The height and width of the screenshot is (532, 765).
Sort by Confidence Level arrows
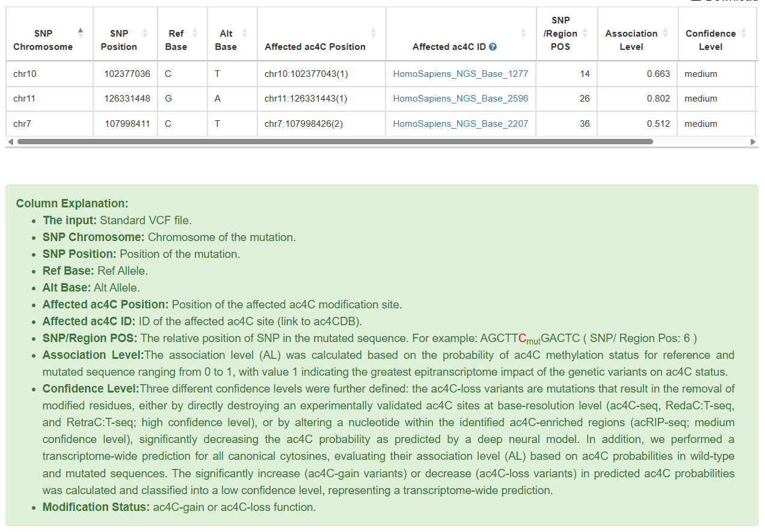743,33
